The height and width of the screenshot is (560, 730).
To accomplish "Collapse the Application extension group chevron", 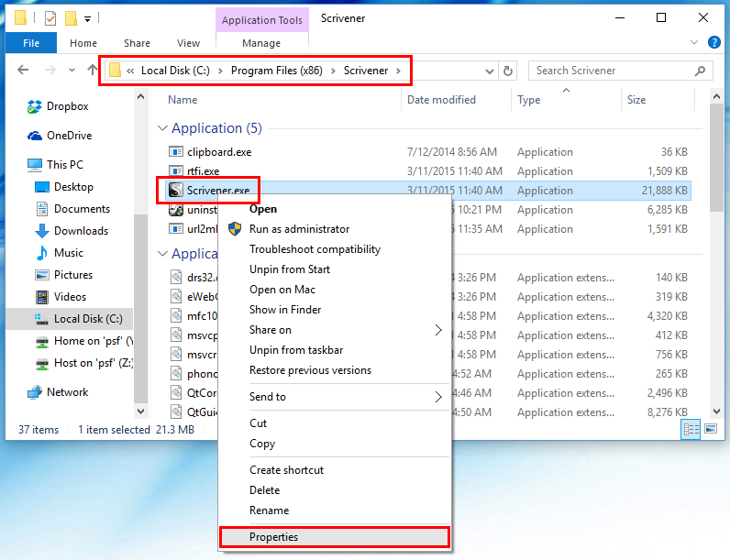I will pyautogui.click(x=162, y=254).
